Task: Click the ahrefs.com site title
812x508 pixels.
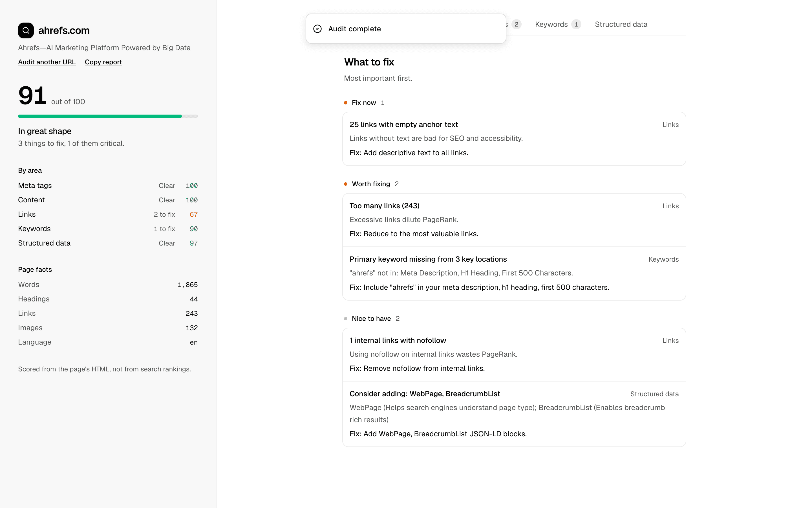Action: coord(64,30)
